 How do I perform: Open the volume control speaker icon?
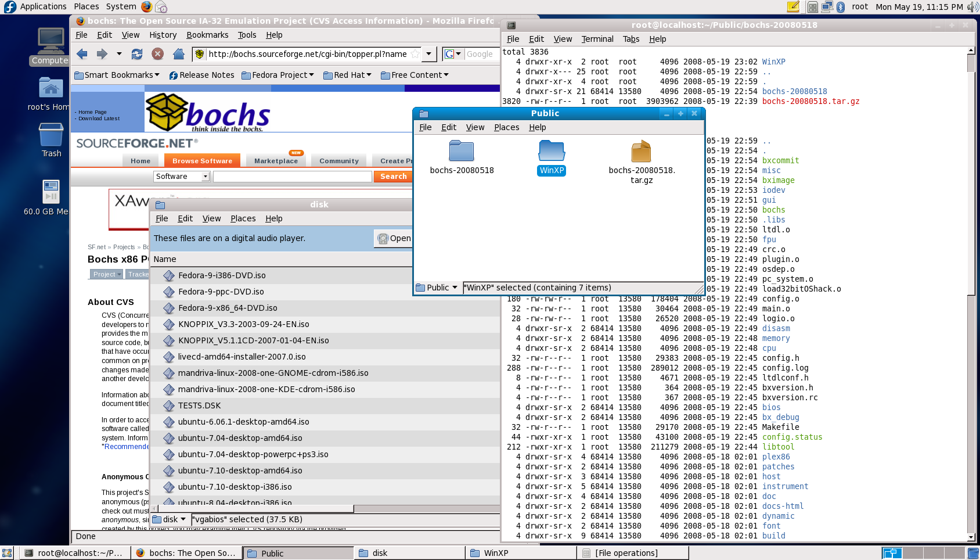(972, 7)
